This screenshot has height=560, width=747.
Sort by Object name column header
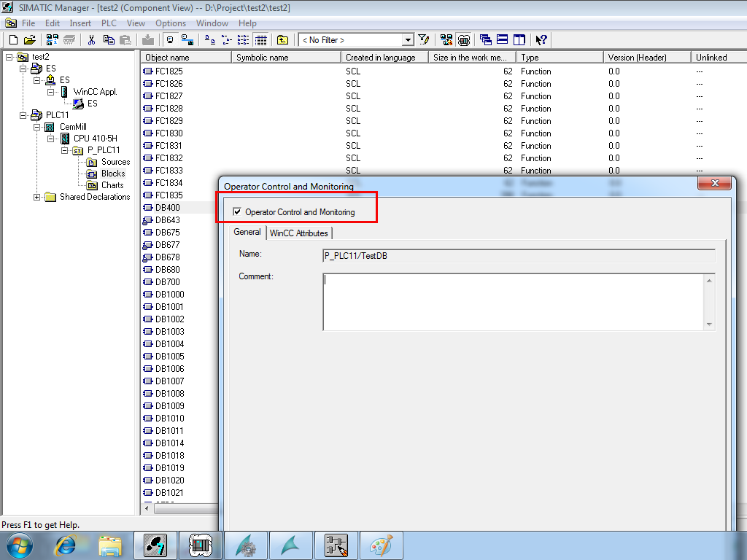[x=186, y=57]
